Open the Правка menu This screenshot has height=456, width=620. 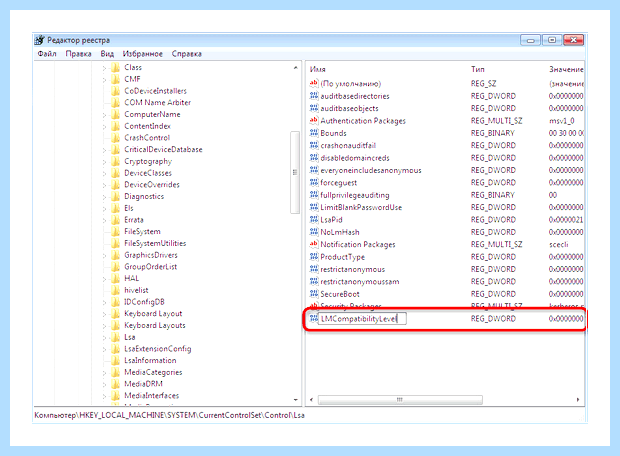(x=78, y=54)
